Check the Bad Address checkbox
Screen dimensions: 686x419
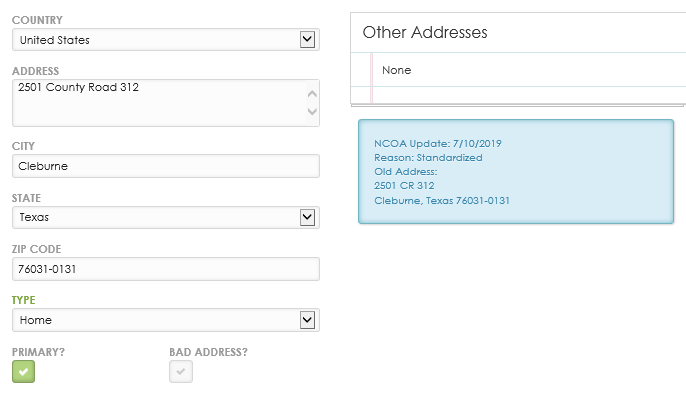tap(181, 372)
